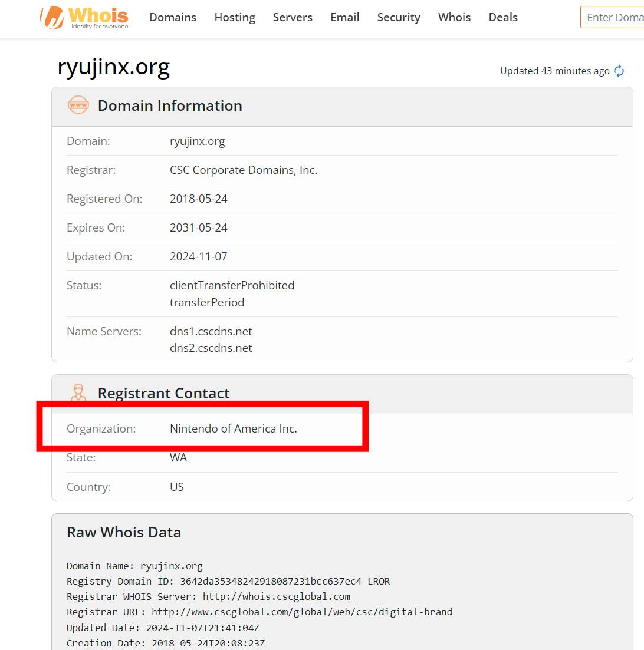Click the Organization: label
The width and height of the screenshot is (644, 650).
tap(101, 428)
